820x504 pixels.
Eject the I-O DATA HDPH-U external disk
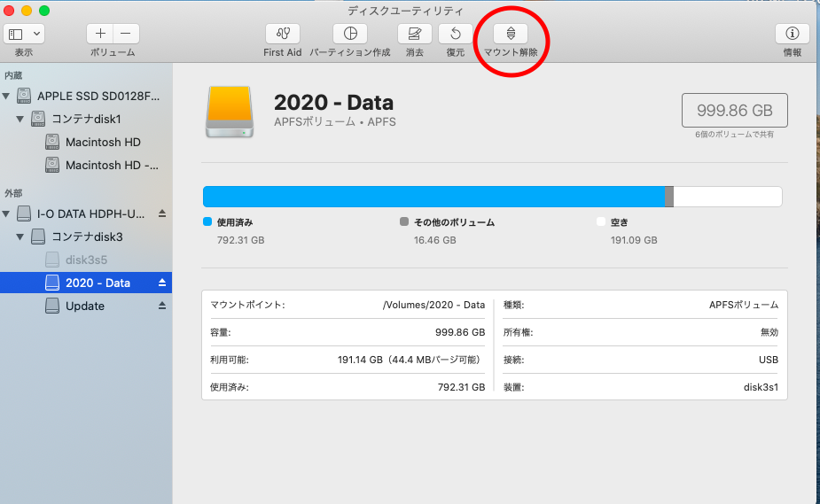coord(162,213)
